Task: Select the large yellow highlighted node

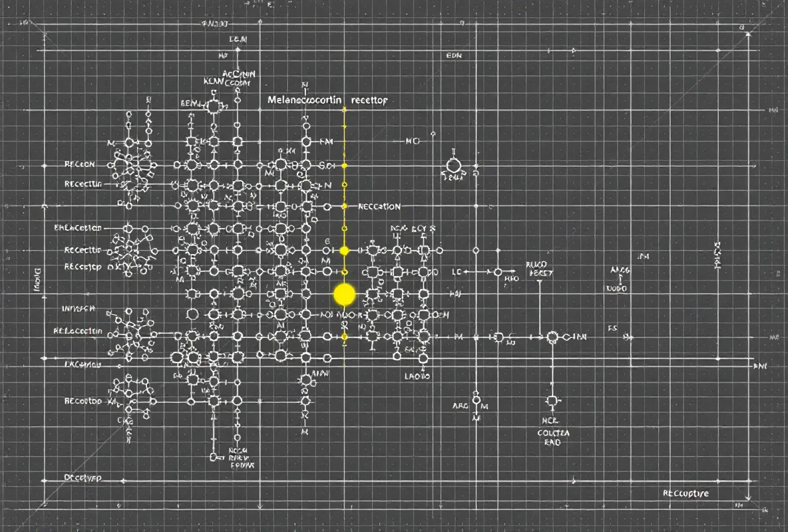Action: [344, 295]
